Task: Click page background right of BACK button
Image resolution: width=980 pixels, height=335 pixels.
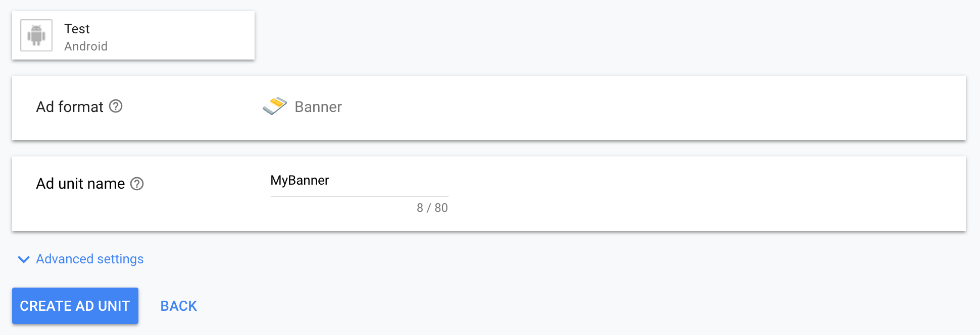Action: pyautogui.click(x=505, y=306)
